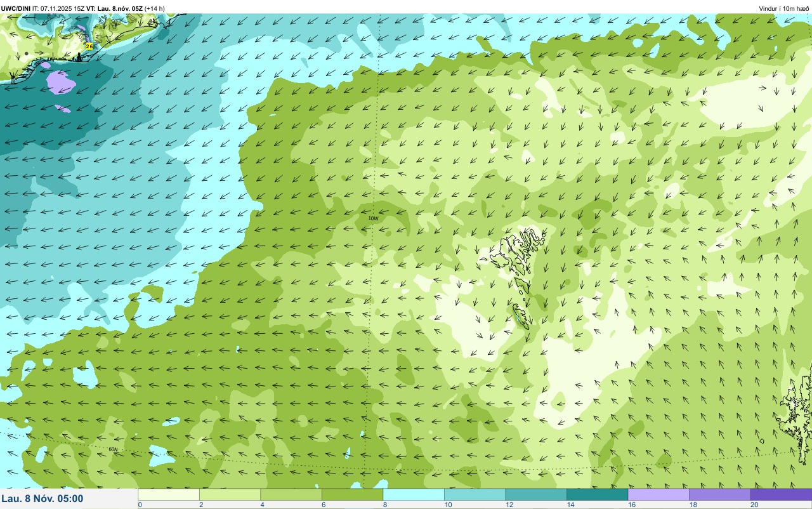Click the 6–8 m/s olive green legend swatch
Viewport: 812px width, 509px height.
click(x=352, y=494)
